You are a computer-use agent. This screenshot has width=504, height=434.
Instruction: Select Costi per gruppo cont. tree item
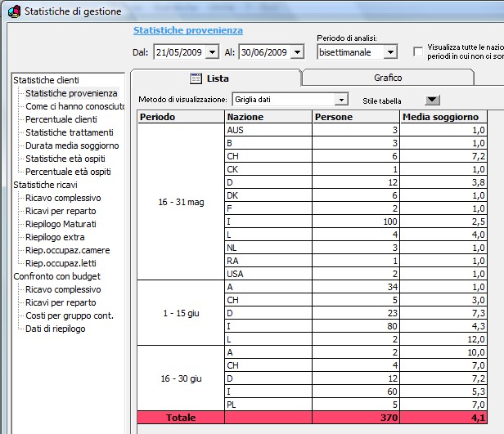tap(70, 315)
